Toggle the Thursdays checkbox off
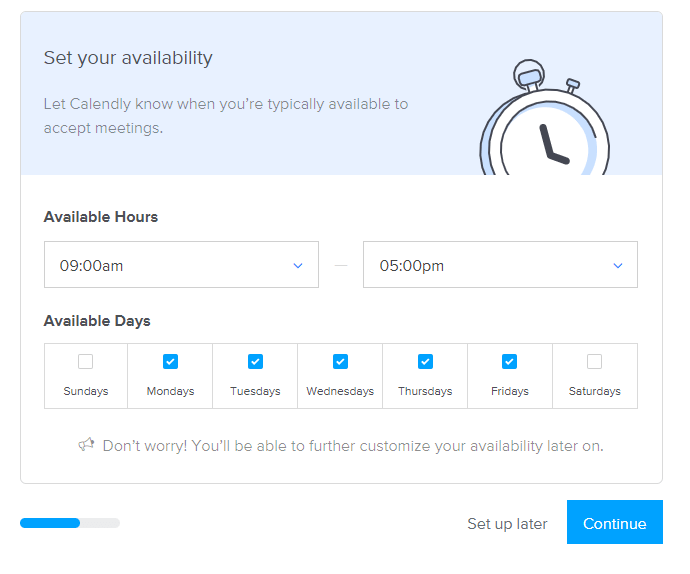The height and width of the screenshot is (574, 690). [x=425, y=361]
